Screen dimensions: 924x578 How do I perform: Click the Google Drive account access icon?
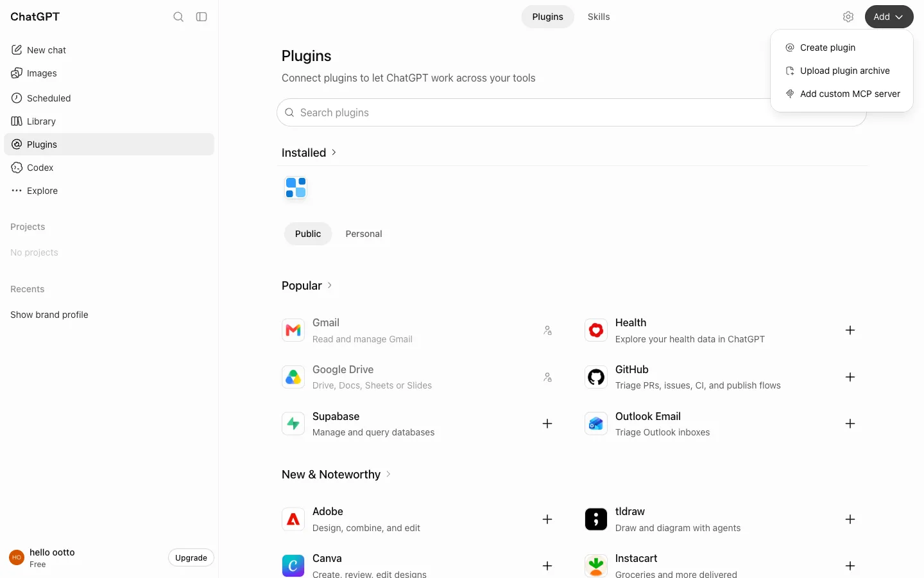pos(547,377)
